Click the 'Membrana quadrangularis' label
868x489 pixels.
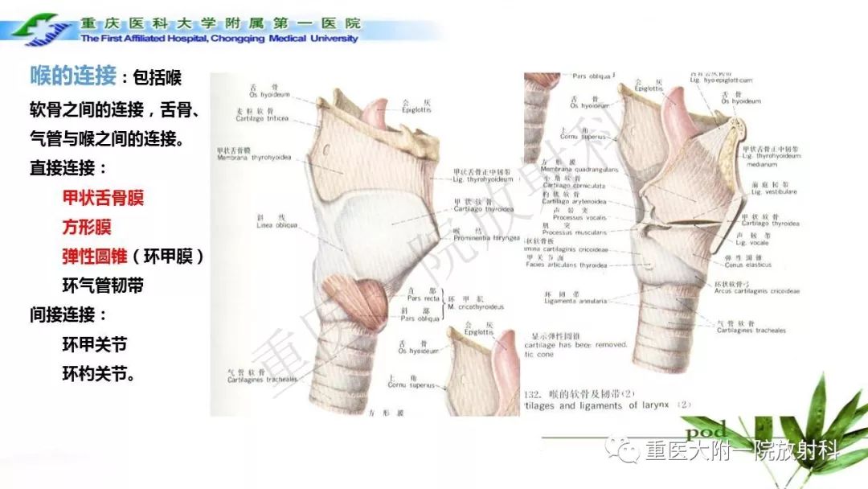(x=579, y=170)
